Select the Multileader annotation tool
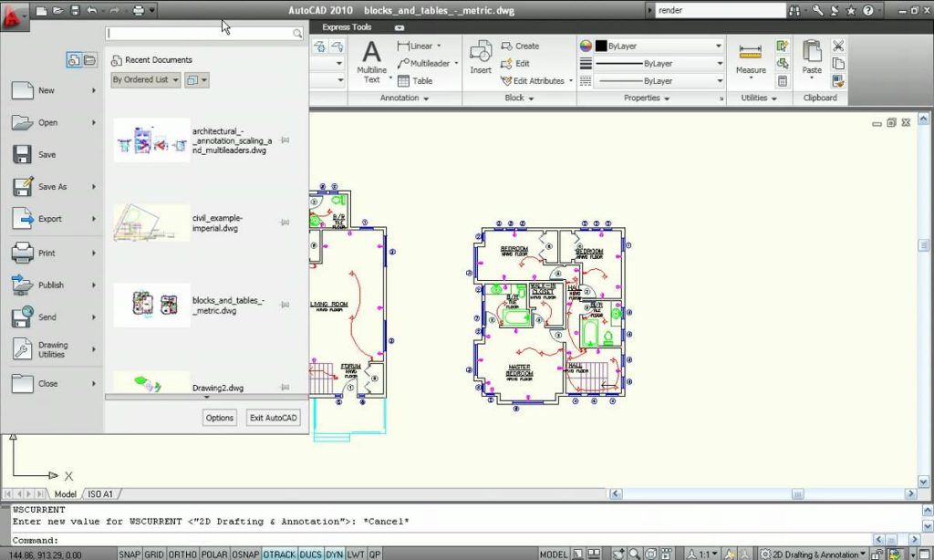The height and width of the screenshot is (560, 934). [425, 63]
